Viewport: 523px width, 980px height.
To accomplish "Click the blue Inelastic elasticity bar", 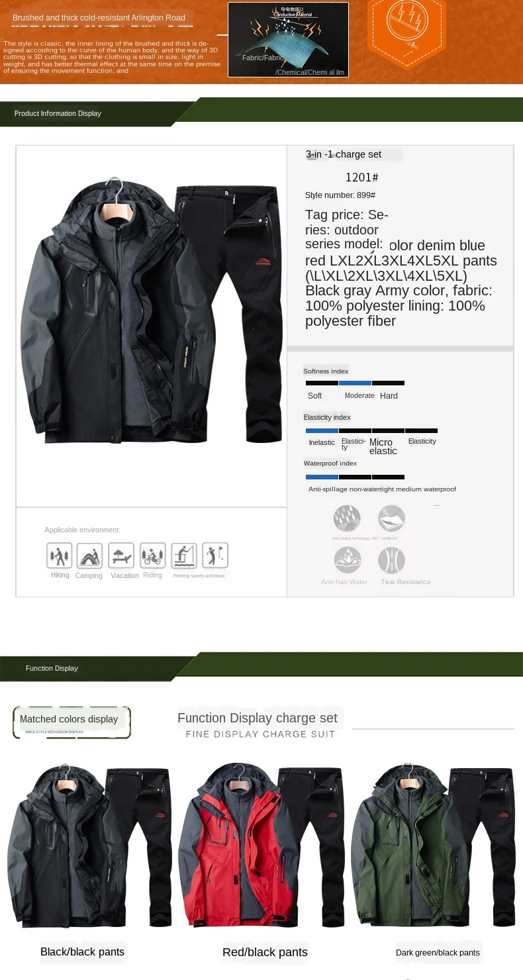I will (x=322, y=430).
